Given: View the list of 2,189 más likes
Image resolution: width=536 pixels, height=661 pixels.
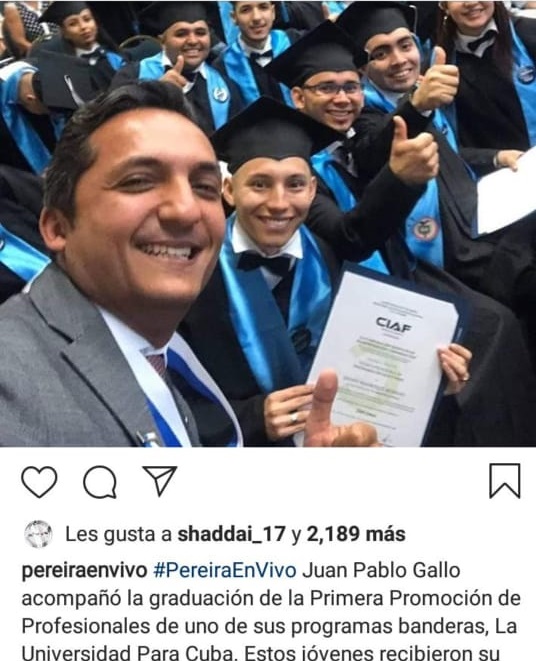Looking at the screenshot, I should pyautogui.click(x=356, y=534).
